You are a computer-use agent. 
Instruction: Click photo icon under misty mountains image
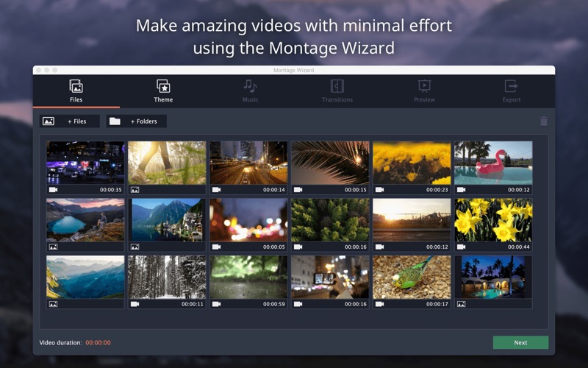(x=53, y=304)
